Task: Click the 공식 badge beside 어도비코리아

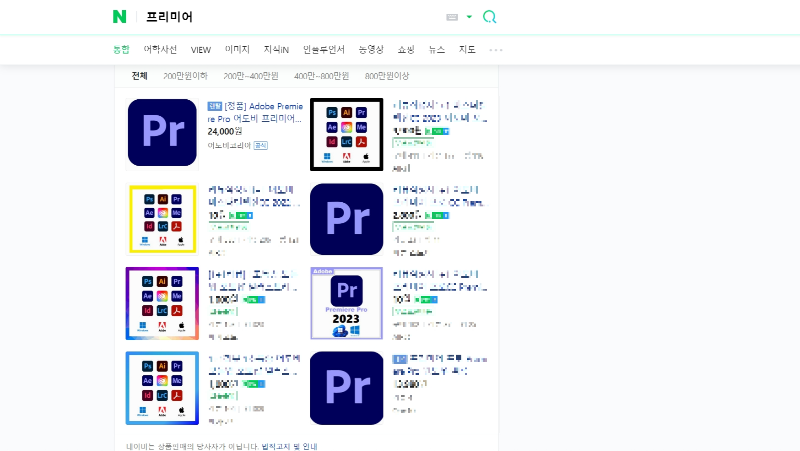Action: 261,145
